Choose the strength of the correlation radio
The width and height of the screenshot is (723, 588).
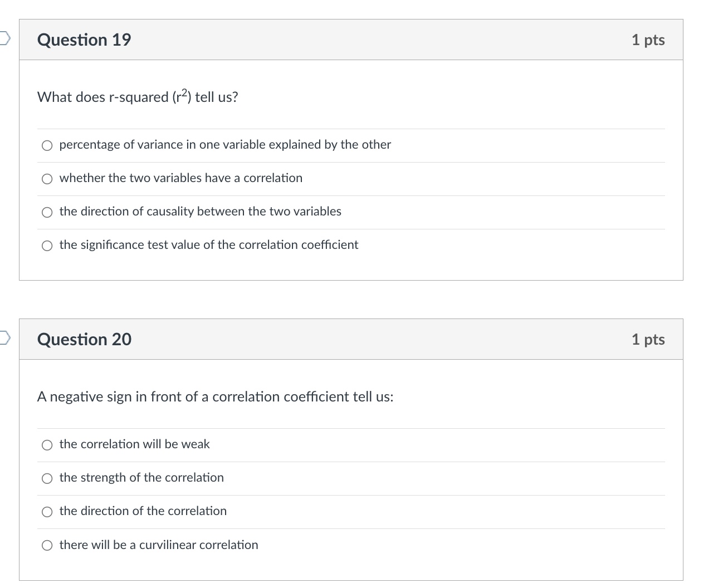point(47,478)
